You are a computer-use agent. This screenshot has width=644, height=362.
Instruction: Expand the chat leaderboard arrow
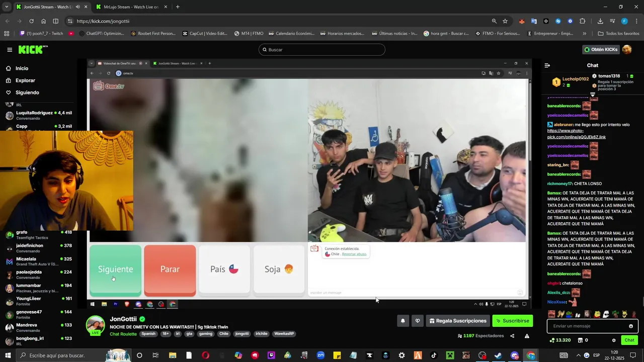point(593,95)
